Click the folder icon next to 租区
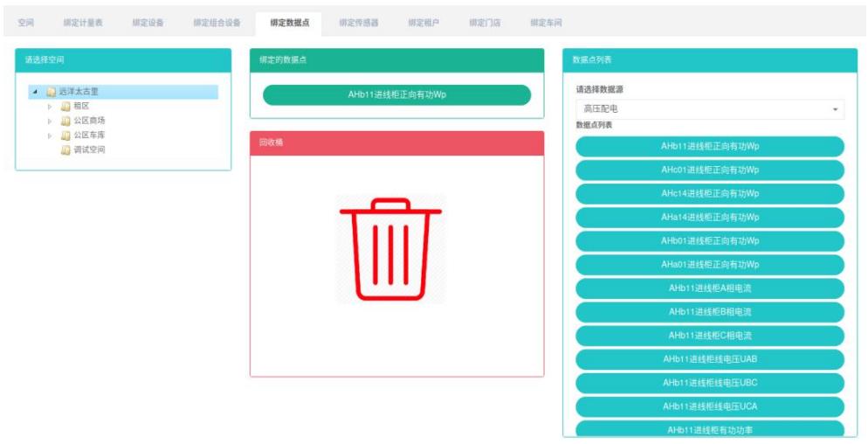 (x=65, y=107)
